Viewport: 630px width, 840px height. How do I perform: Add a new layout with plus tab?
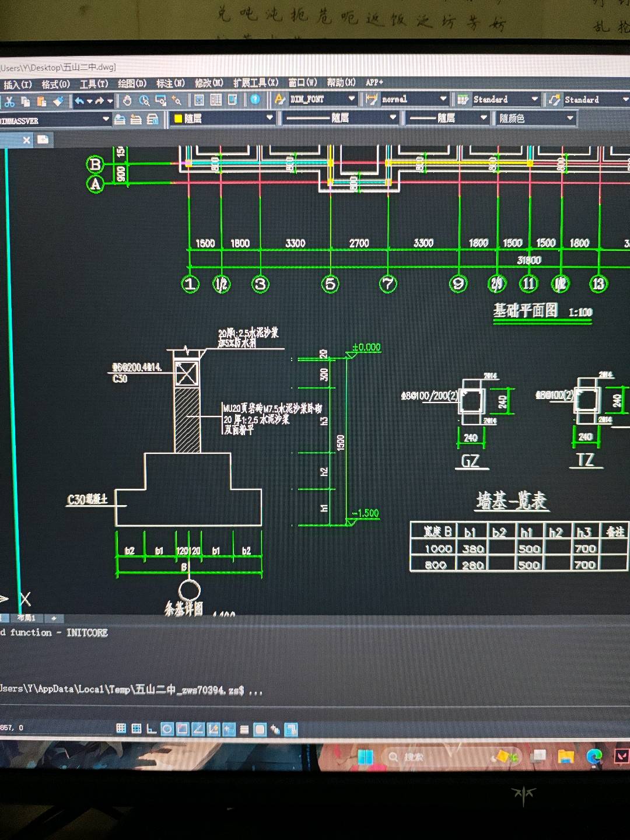click(54, 618)
